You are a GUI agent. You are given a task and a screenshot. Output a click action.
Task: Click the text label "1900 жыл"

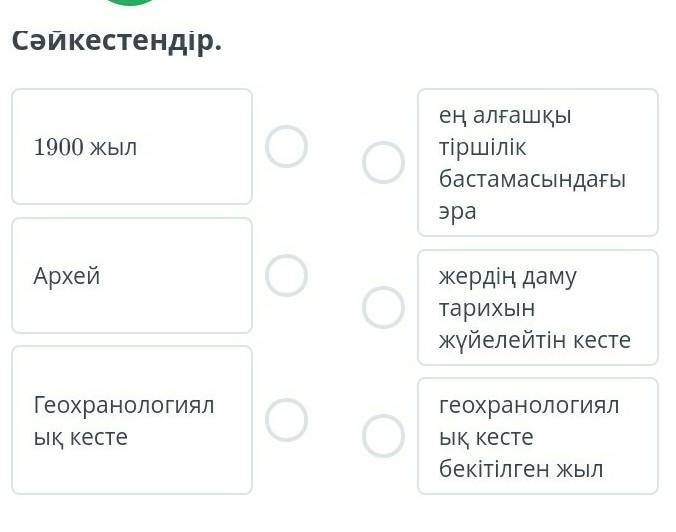tap(85, 147)
